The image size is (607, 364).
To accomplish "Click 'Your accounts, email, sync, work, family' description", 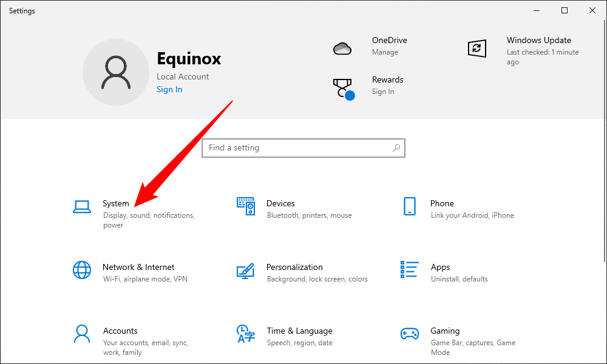I will pyautogui.click(x=146, y=348).
